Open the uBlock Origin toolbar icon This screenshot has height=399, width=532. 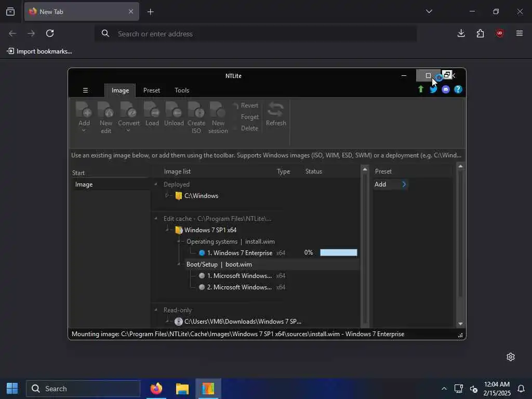[x=500, y=33]
